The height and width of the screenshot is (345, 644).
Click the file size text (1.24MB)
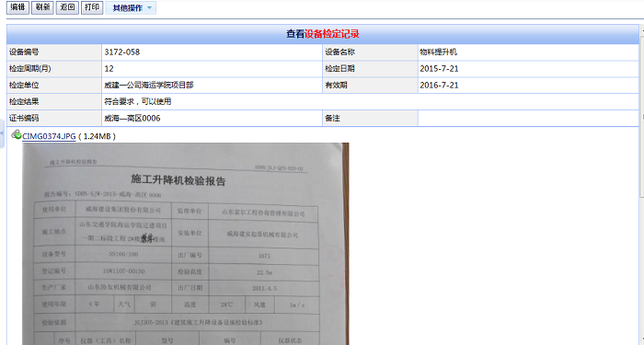coord(97,136)
